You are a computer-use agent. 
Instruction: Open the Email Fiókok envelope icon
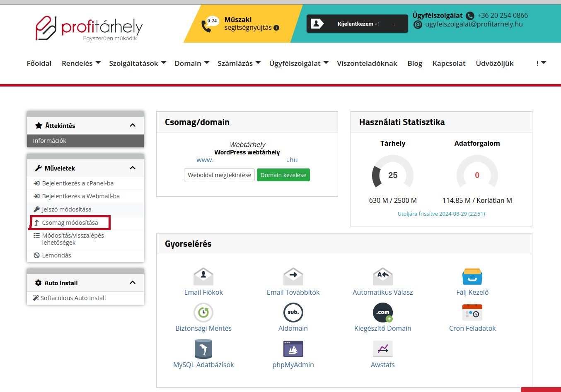coord(203,276)
